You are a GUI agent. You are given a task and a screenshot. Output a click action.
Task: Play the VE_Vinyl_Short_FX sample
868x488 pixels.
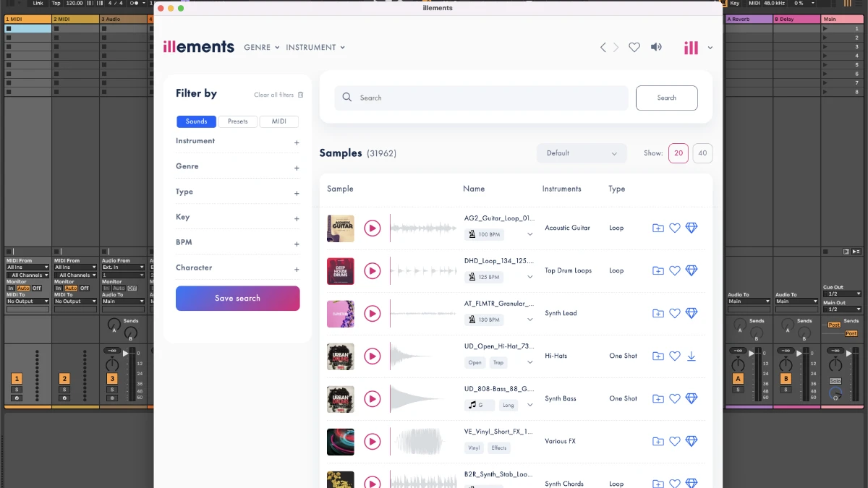[x=372, y=441]
